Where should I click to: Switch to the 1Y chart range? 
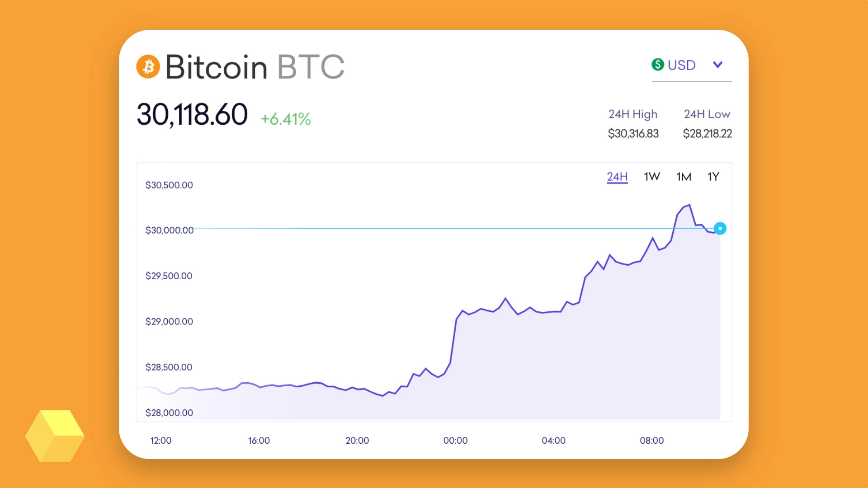click(x=713, y=177)
